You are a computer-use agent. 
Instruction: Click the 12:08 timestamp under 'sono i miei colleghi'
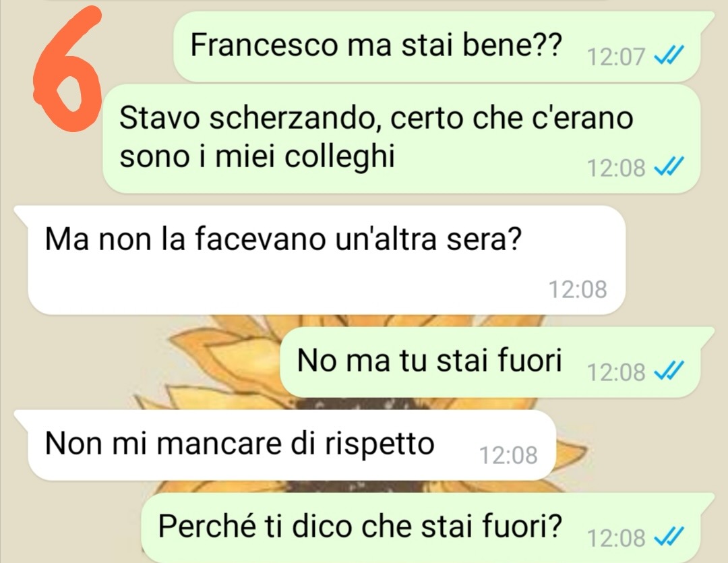tap(616, 168)
